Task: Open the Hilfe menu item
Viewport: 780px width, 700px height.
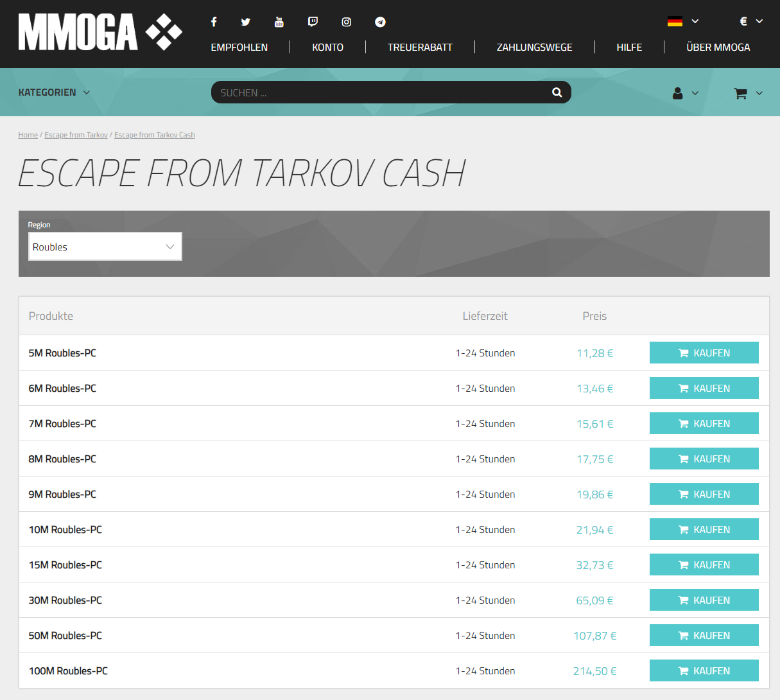Action: (629, 47)
